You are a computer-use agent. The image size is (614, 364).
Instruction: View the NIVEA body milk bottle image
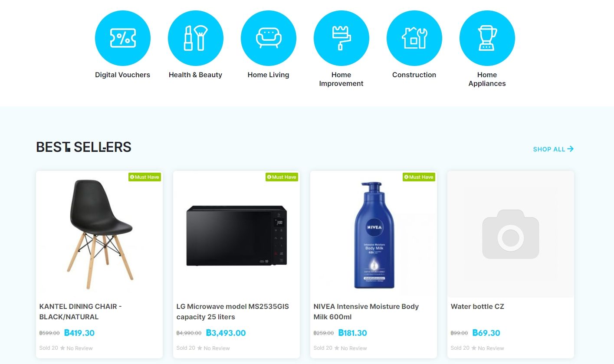click(x=374, y=234)
